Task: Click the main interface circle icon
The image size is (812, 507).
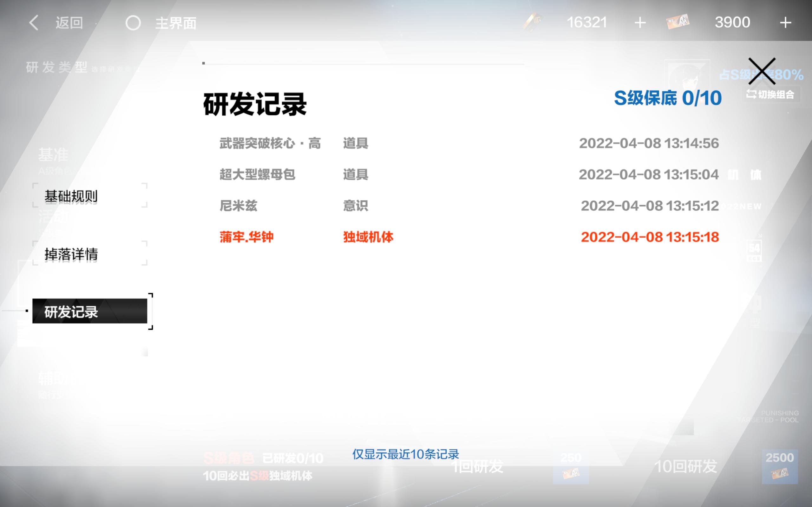Action: pos(133,23)
